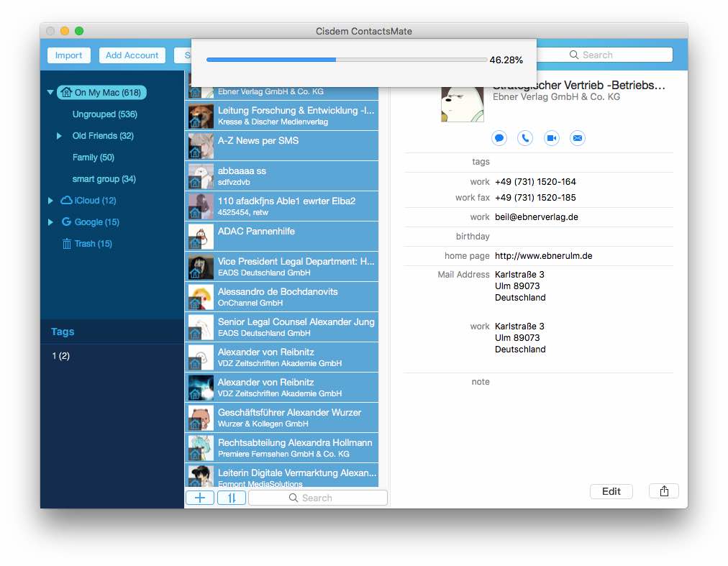Image resolution: width=728 pixels, height=566 pixels.
Task: Click the tags field label in details
Action: pyautogui.click(x=481, y=162)
